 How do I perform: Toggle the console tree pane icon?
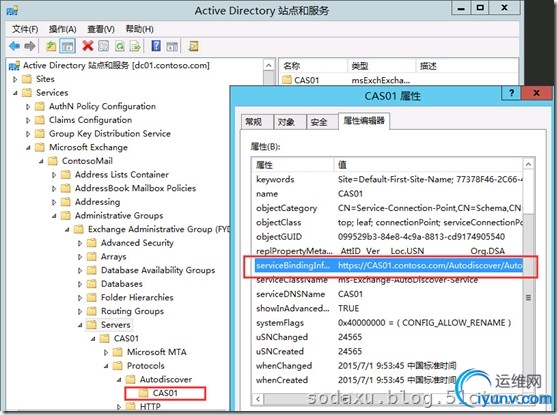click(x=68, y=46)
